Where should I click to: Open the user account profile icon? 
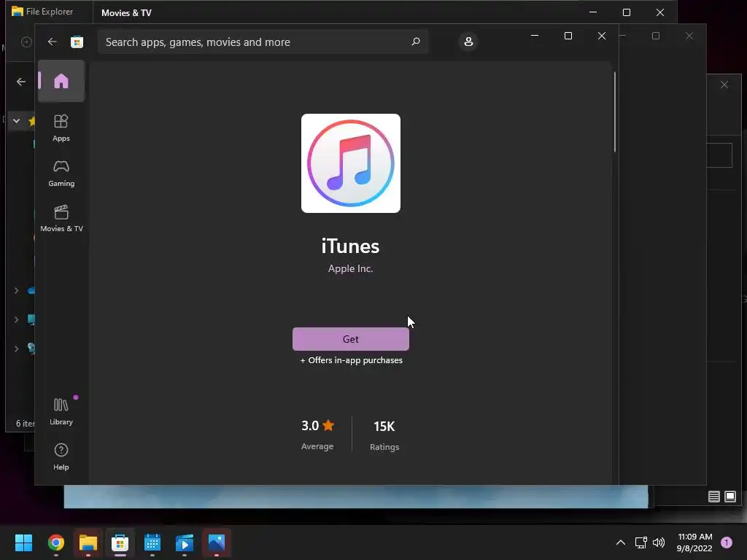(x=468, y=42)
